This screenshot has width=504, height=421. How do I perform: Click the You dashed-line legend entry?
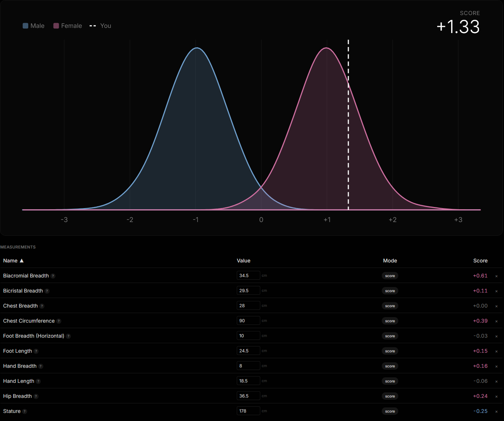100,26
